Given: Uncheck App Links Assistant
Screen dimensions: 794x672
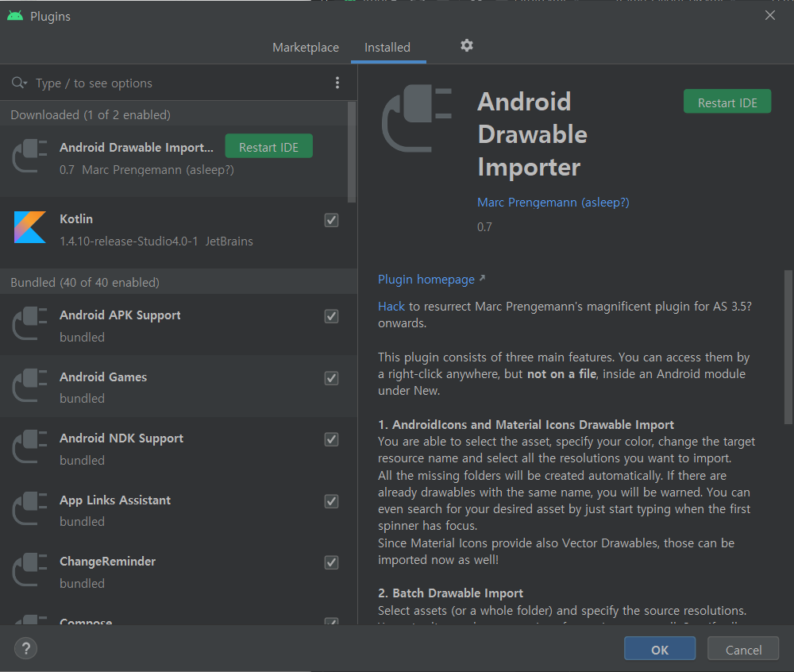Looking at the screenshot, I should click(331, 501).
